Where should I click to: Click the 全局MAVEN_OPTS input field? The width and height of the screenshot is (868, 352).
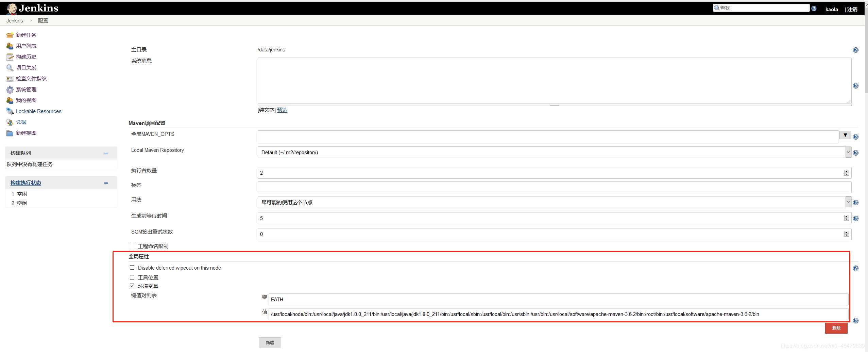(548, 136)
